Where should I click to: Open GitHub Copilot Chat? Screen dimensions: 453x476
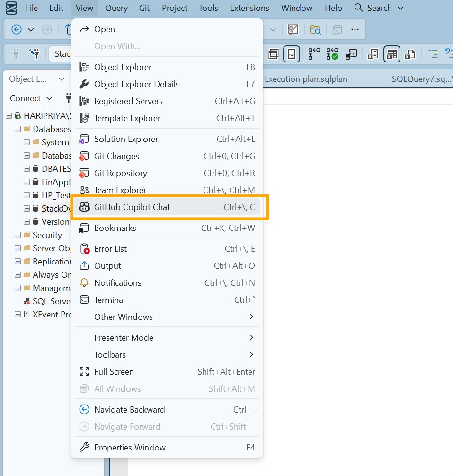(x=167, y=207)
